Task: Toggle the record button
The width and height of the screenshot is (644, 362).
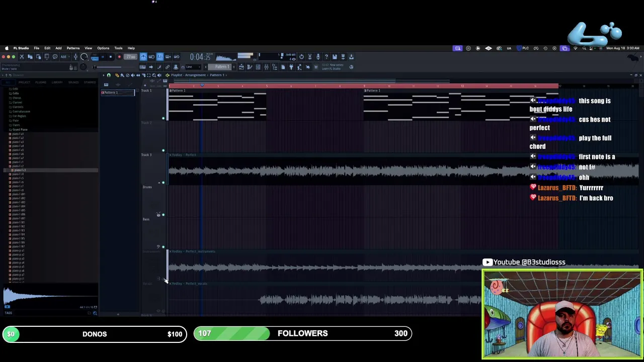Action: tap(119, 56)
